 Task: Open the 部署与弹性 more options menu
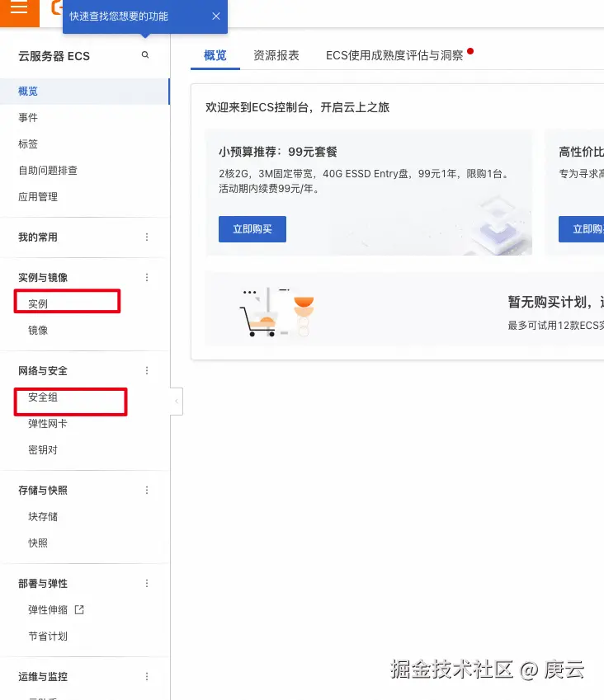pyautogui.click(x=147, y=584)
